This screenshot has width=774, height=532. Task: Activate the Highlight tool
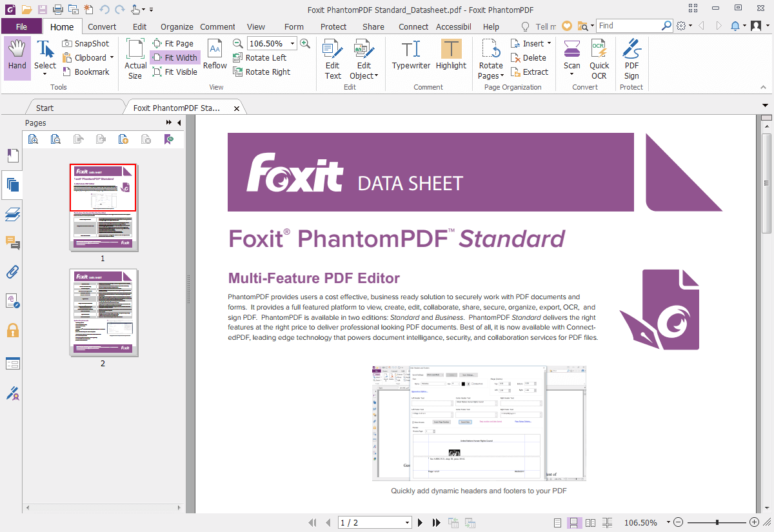[x=450, y=57]
